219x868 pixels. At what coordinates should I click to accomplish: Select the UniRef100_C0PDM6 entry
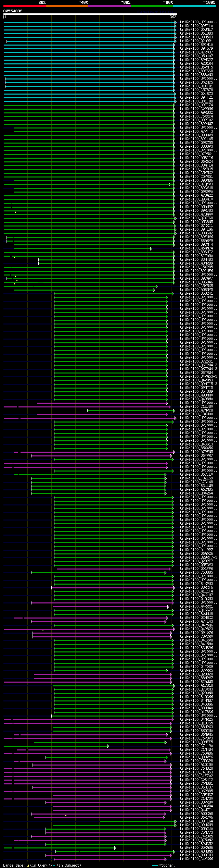coord(196,109)
